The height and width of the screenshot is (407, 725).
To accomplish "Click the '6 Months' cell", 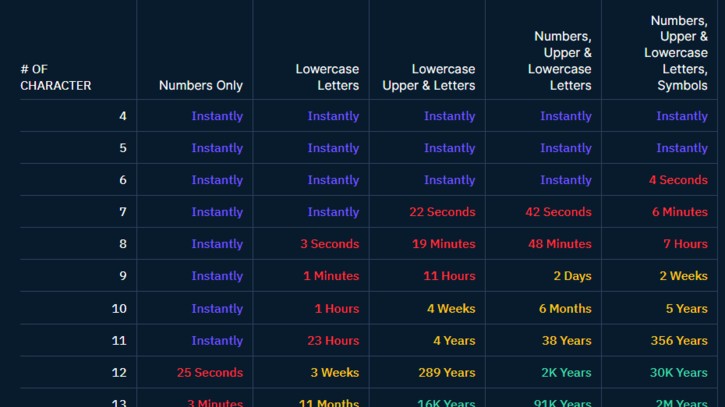I will coord(565,309).
